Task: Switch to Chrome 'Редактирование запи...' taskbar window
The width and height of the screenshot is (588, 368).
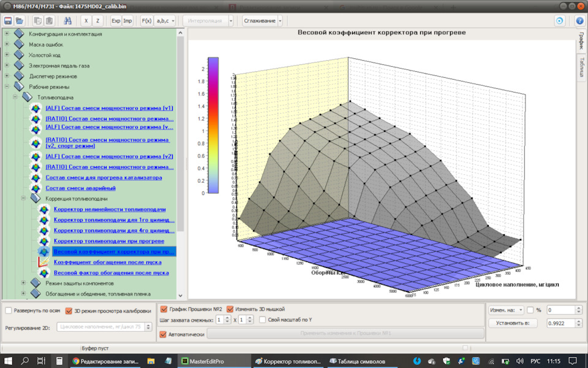Action: point(105,361)
